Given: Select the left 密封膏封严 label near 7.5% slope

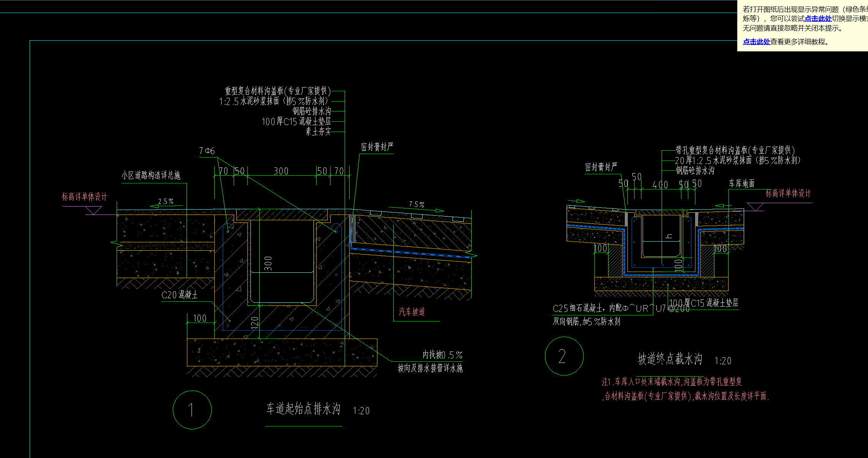Looking at the screenshot, I should click(x=377, y=147).
